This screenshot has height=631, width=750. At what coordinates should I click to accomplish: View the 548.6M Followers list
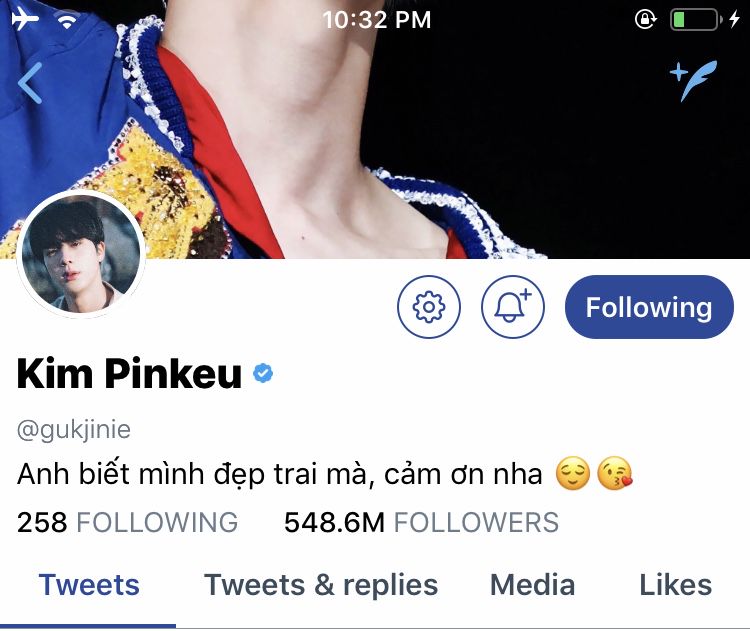click(421, 522)
